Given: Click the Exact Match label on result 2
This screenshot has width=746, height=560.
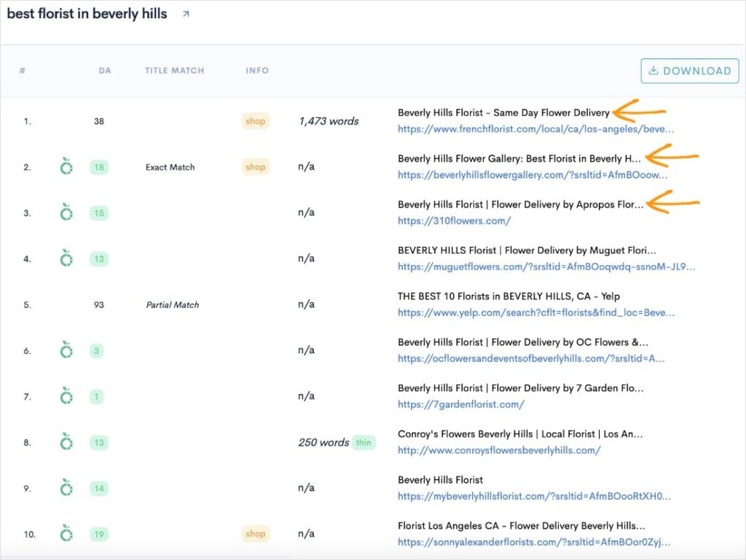Looking at the screenshot, I should tap(171, 167).
